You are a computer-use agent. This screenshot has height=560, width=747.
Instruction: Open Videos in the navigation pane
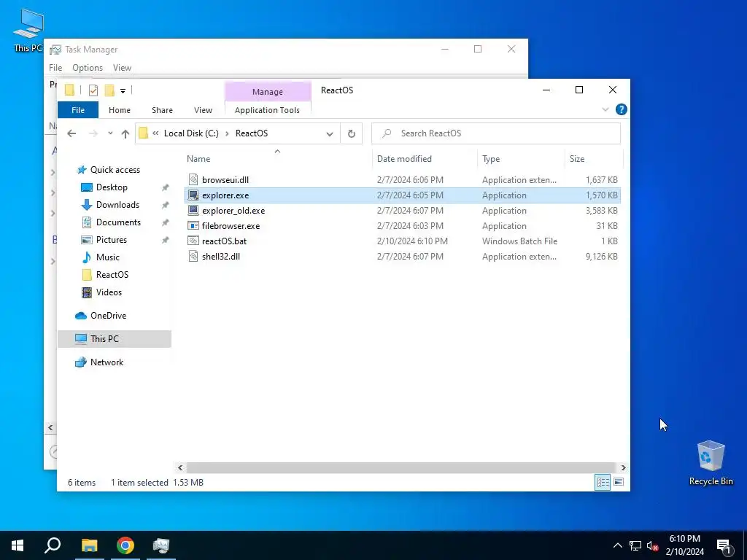tap(109, 292)
